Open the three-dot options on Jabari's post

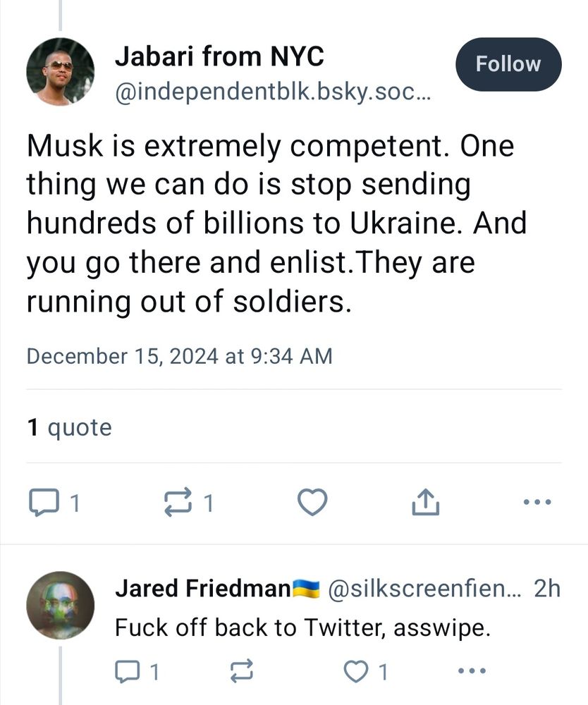click(537, 501)
